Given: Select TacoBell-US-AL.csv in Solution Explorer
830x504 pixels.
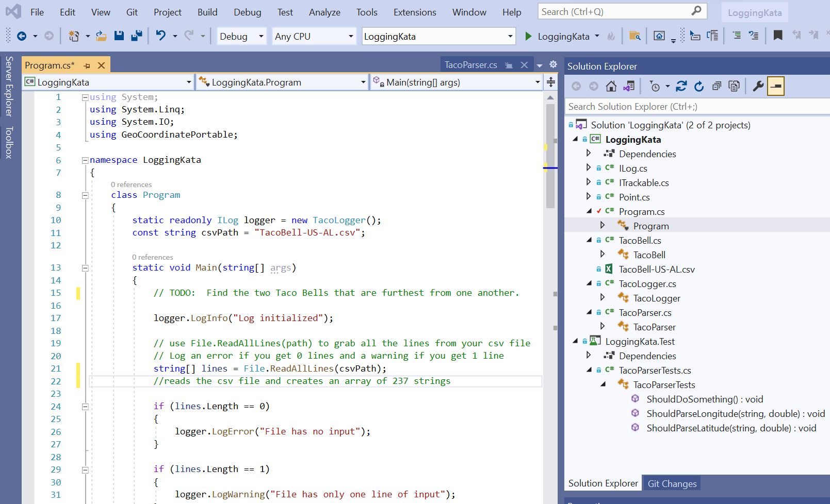Looking at the screenshot, I should 656,269.
